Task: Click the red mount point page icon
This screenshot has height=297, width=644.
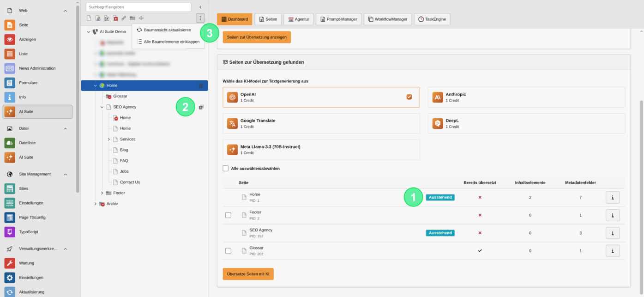Action: pos(115,18)
